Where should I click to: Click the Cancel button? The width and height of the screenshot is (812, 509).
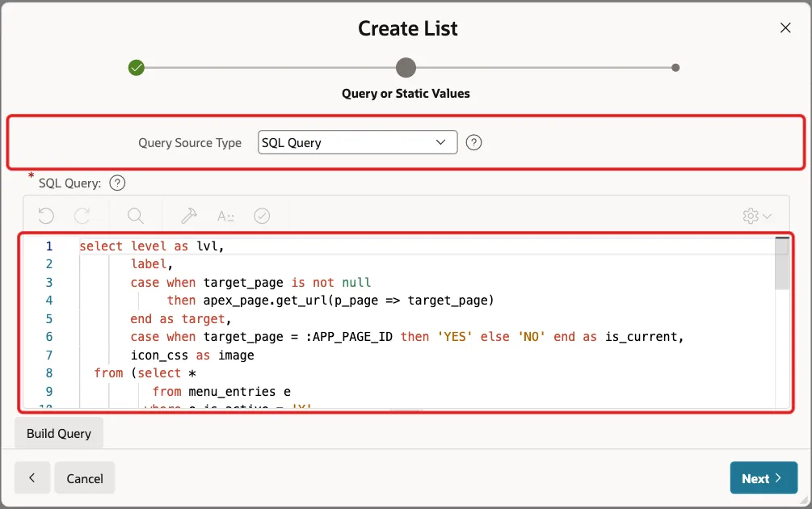(x=85, y=478)
